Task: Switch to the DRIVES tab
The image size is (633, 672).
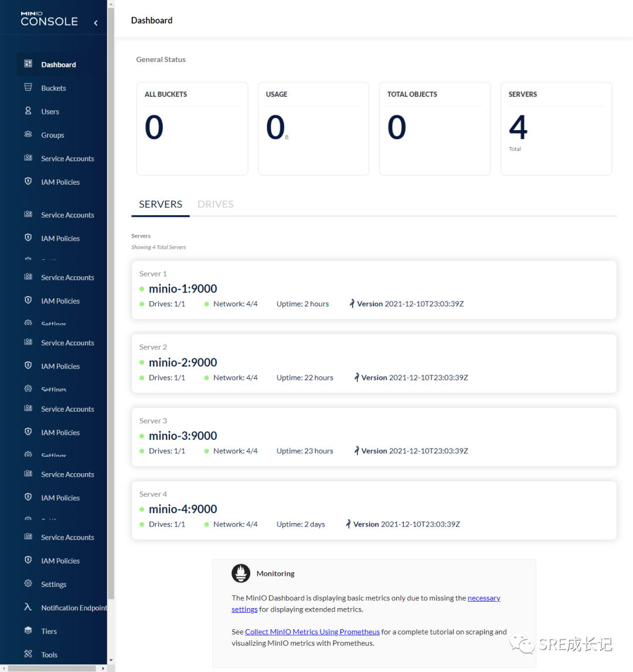Action: point(216,205)
